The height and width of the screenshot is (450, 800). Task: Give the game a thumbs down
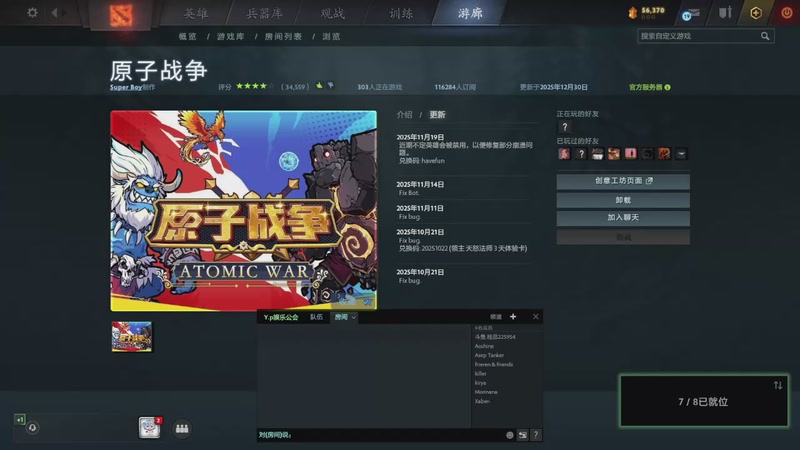tap(331, 86)
